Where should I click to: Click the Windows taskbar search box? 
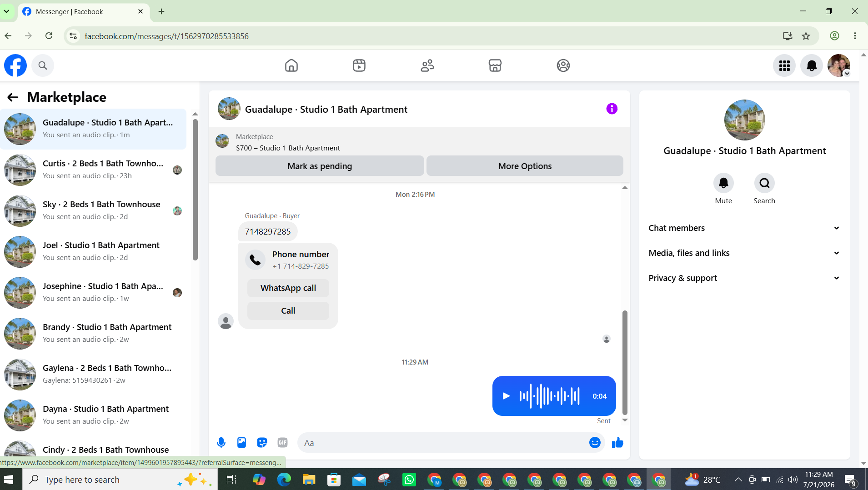pyautogui.click(x=120, y=480)
